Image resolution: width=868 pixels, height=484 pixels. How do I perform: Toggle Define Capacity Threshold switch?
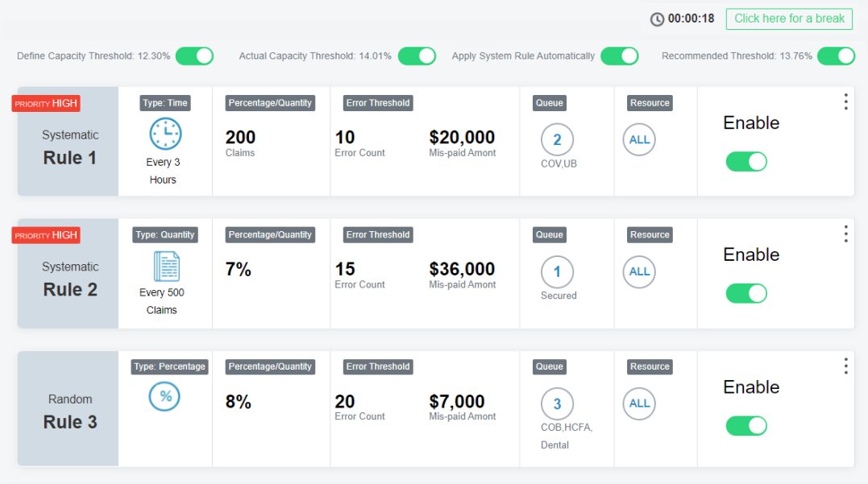pyautogui.click(x=194, y=56)
